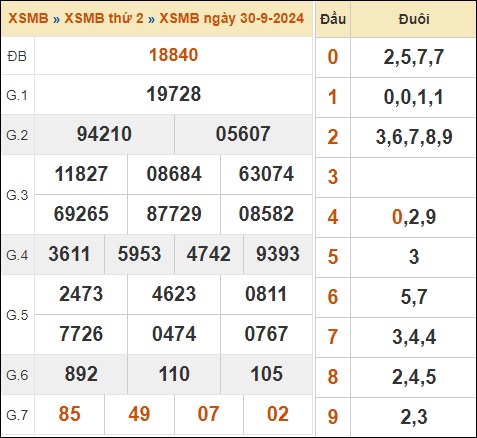This screenshot has width=477, height=438.
Task: Click the G.2 result 05607
Action: [x=243, y=134]
